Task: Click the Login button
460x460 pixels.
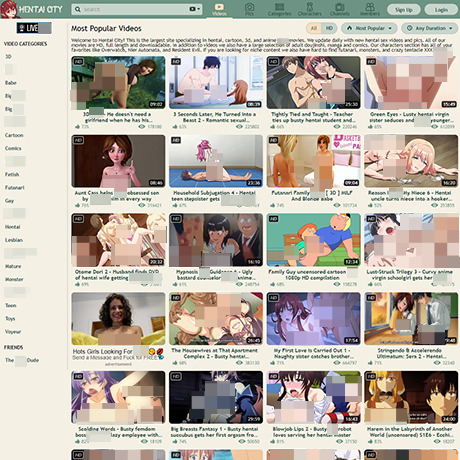Action: [x=441, y=10]
